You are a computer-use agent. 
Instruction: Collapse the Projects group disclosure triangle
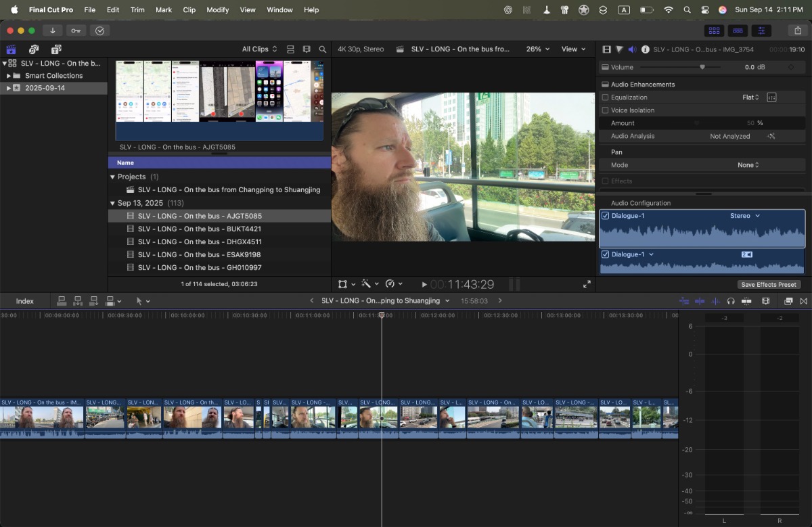click(x=113, y=177)
